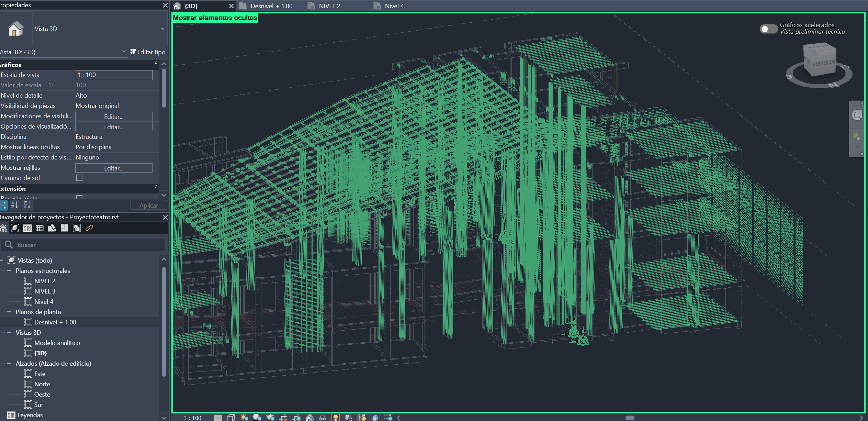Click the Highlight Displacement Sets blue cube icon
Screen dimensions: 868x421
pos(375,418)
